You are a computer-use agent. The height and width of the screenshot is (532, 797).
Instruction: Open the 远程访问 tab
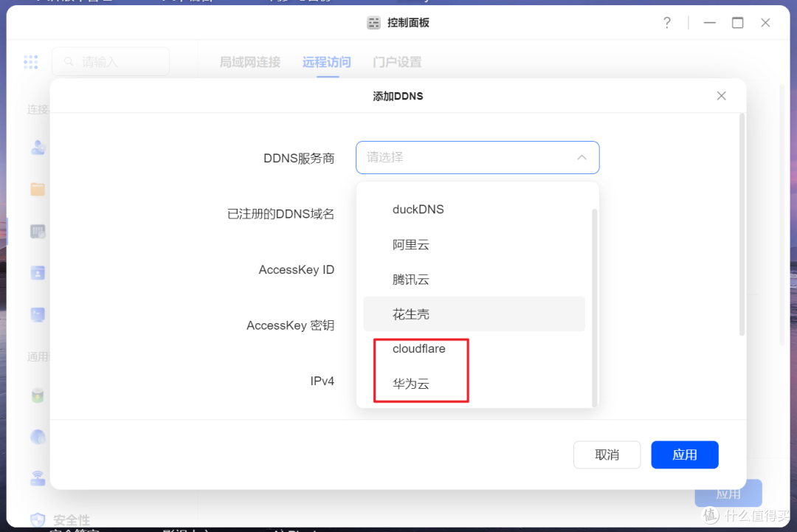[327, 62]
